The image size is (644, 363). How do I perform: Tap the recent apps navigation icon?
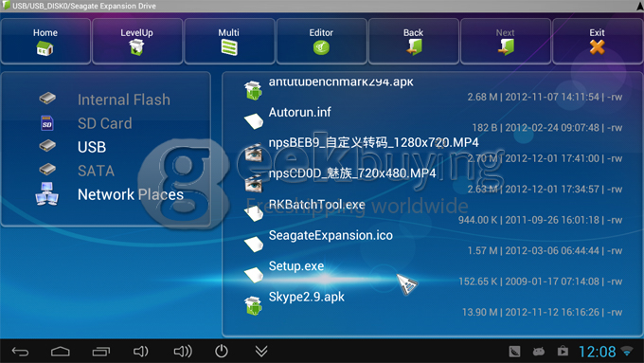pyautogui.click(x=101, y=352)
